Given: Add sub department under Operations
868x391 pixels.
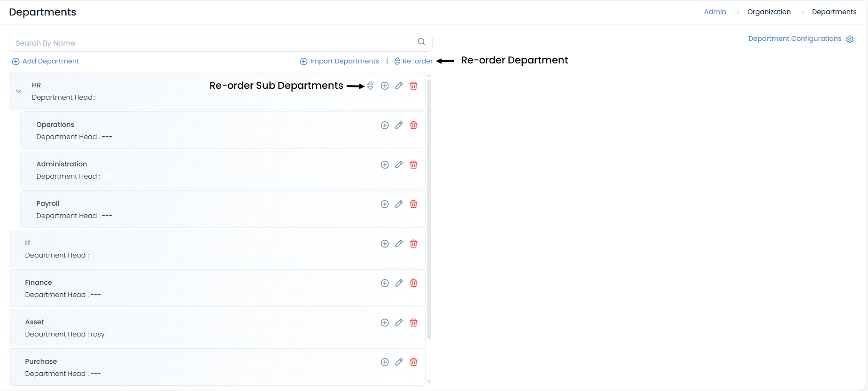Looking at the screenshot, I should (385, 125).
